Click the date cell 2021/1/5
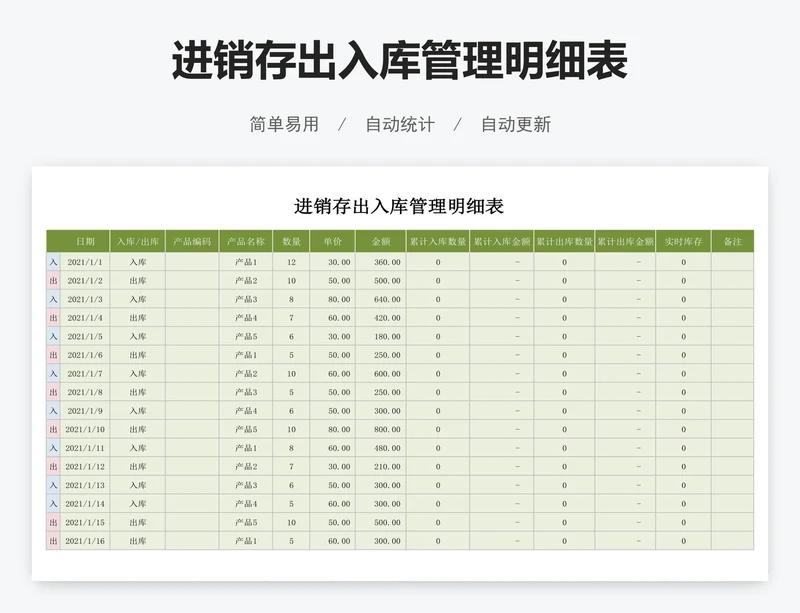The width and height of the screenshot is (800, 613). pyautogui.click(x=85, y=337)
